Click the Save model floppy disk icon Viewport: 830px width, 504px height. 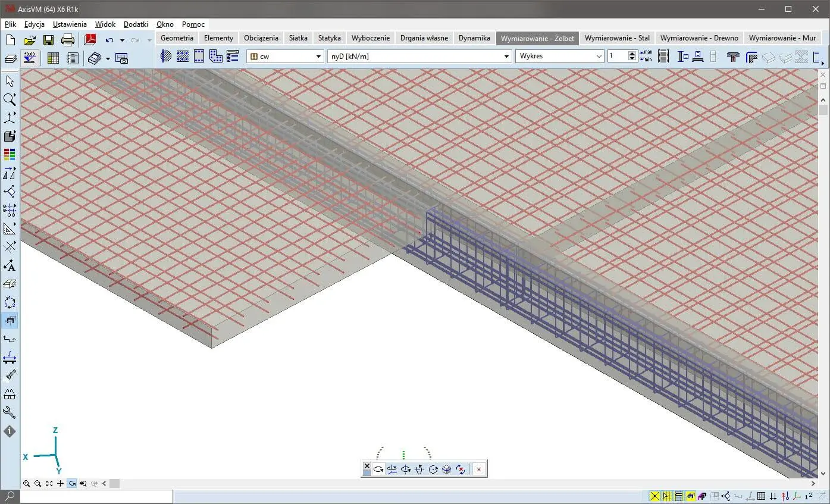point(48,40)
